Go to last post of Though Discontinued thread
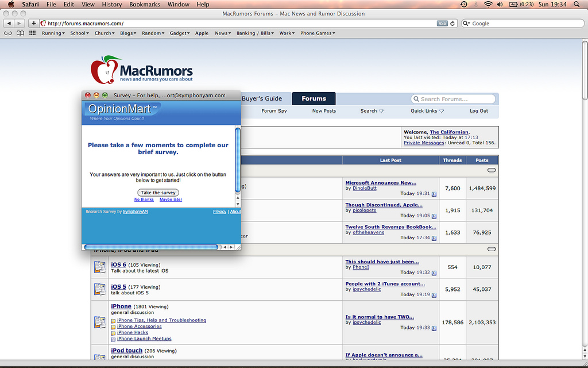 click(434, 216)
